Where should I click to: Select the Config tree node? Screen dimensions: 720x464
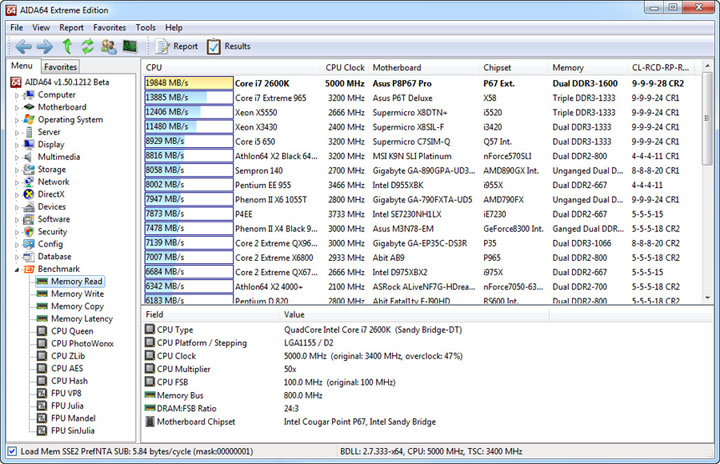(50, 244)
